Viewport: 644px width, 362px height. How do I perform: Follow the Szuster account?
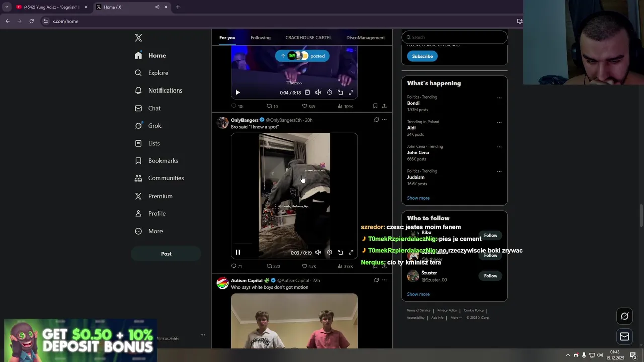pyautogui.click(x=491, y=276)
